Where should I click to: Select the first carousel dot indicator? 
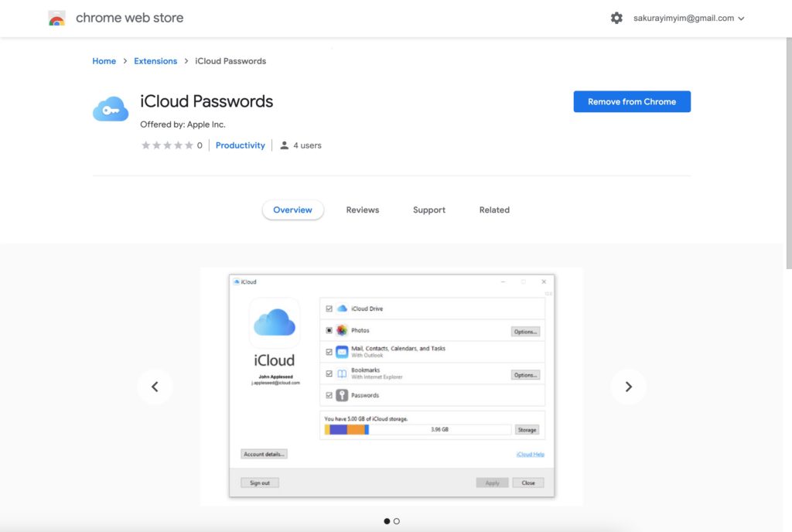pos(387,521)
